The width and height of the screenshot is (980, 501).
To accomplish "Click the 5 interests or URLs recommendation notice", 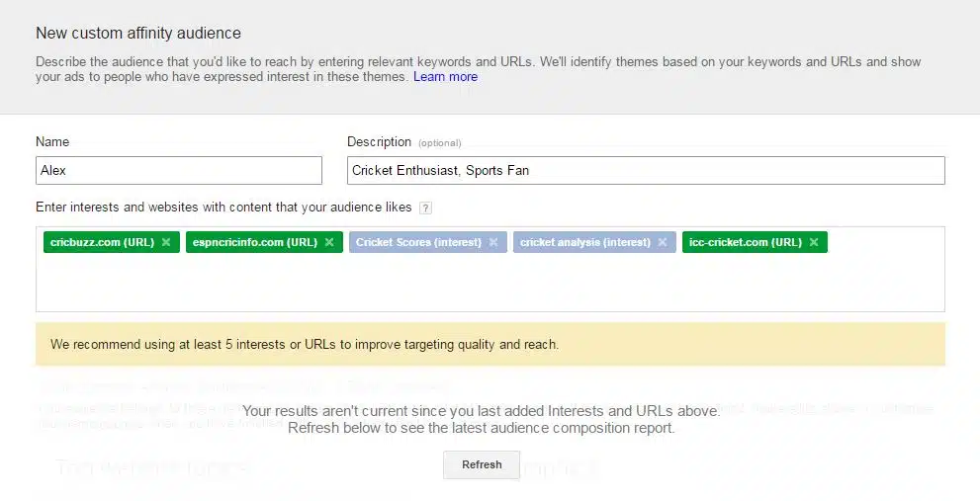I will 490,344.
